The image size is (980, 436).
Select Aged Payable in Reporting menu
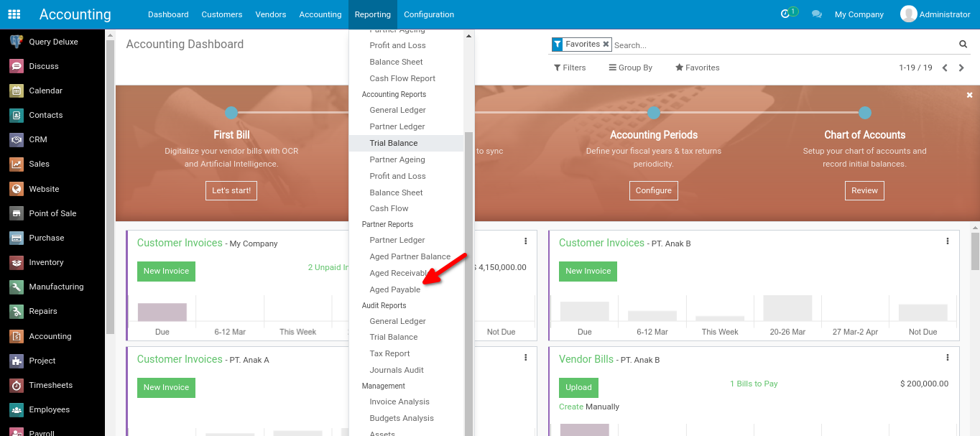click(x=394, y=289)
